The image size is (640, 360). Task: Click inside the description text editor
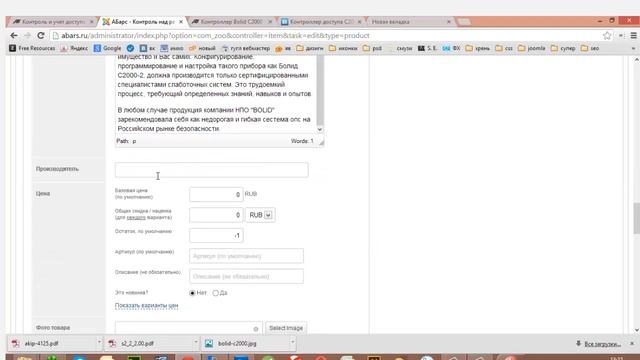coord(216,95)
